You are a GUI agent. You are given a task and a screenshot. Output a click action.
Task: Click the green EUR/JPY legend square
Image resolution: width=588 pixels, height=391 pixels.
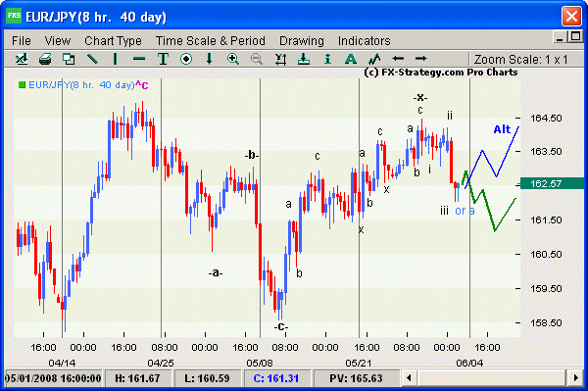(x=22, y=84)
